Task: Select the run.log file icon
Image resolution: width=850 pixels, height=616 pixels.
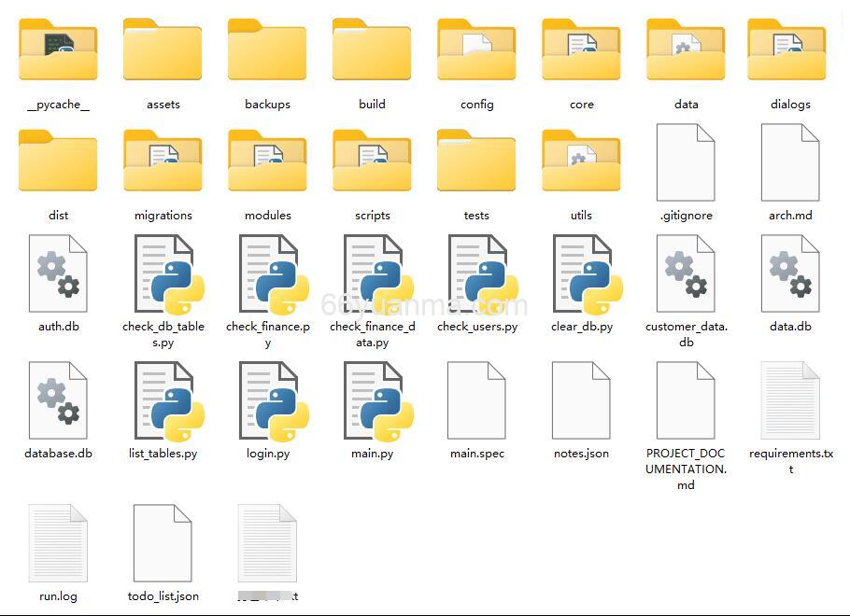Action: tap(58, 543)
